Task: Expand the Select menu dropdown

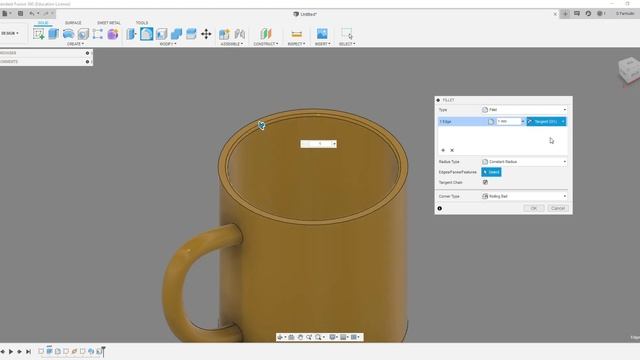Action: point(347,44)
